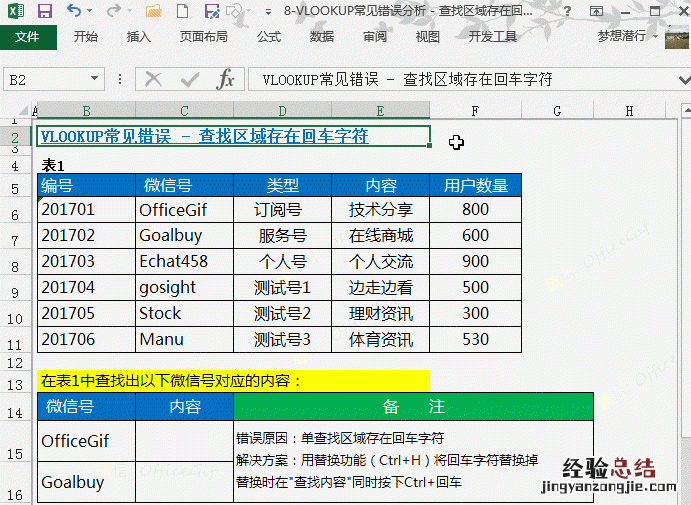Create a new blank workbook icon
691x505 pixels.
[182, 12]
